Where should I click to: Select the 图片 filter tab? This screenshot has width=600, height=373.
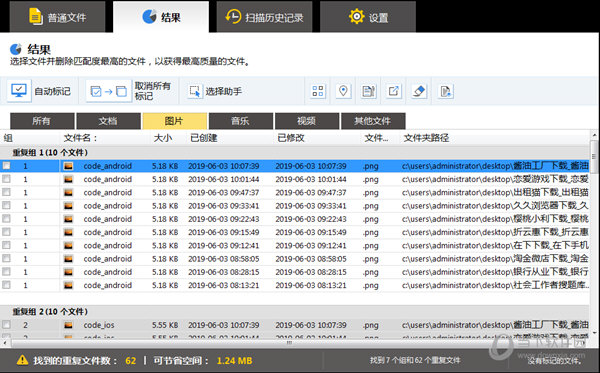(174, 121)
